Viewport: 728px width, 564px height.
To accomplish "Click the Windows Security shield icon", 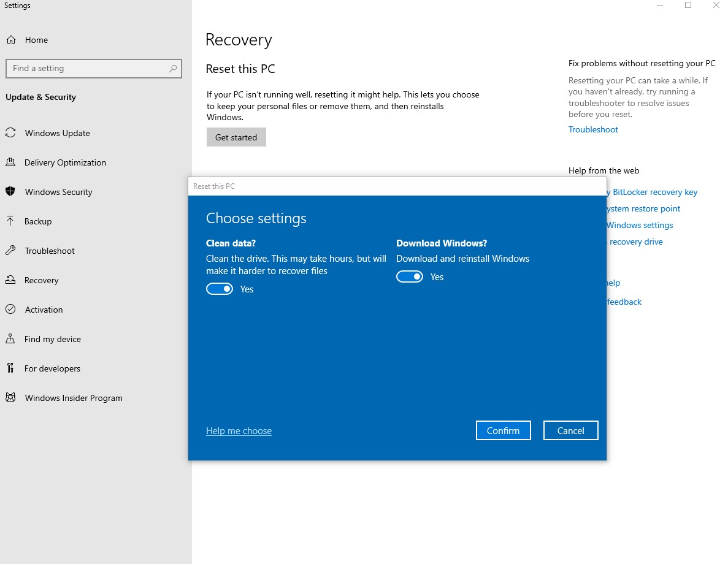I will coord(10,192).
